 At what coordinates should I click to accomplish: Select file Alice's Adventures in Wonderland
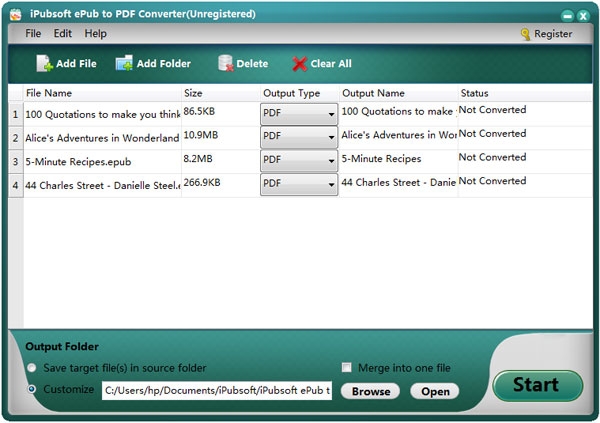click(x=102, y=138)
